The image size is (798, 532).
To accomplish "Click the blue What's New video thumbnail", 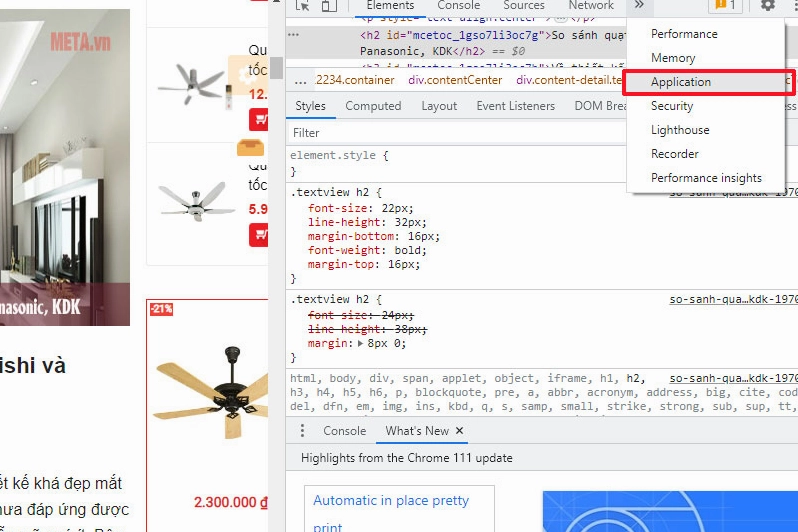I will (670, 512).
